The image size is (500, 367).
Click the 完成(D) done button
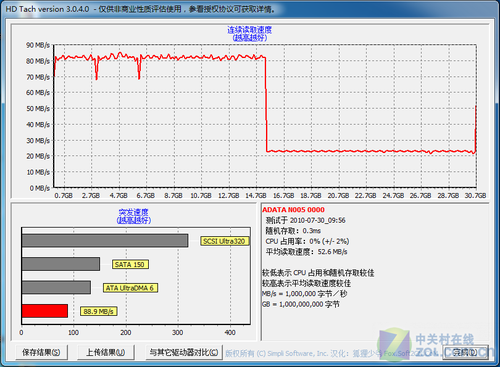(465, 352)
